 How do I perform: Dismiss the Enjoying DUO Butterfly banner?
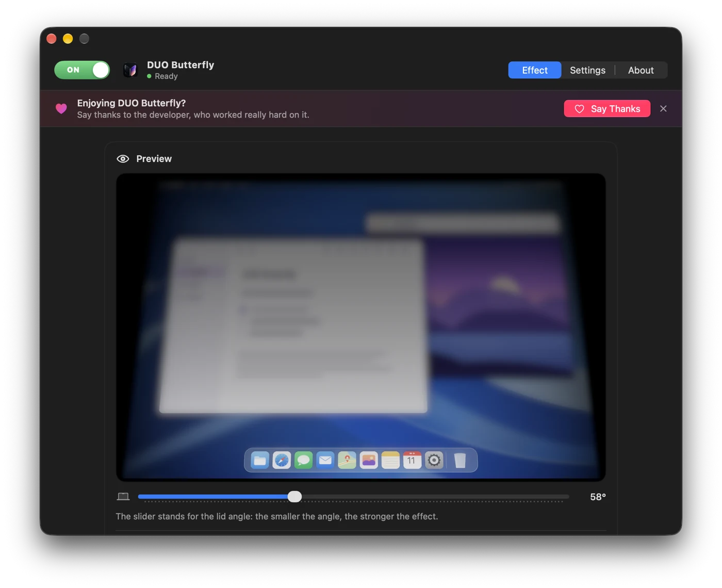point(663,109)
